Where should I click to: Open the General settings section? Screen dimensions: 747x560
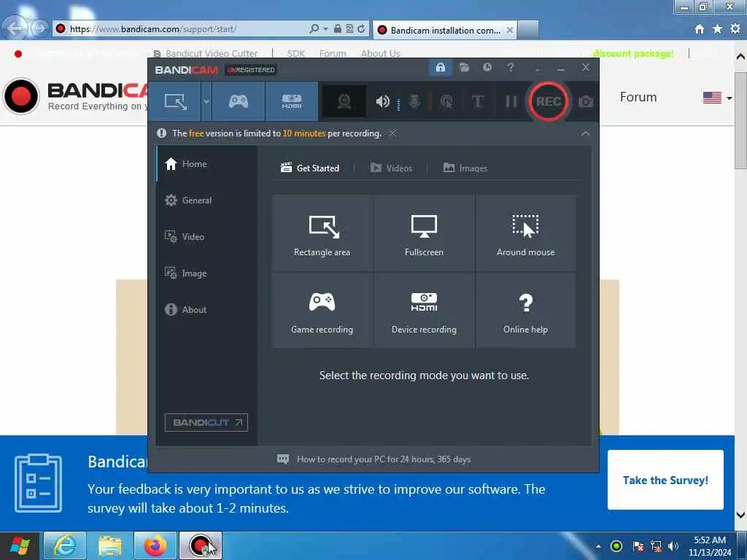coord(206,201)
